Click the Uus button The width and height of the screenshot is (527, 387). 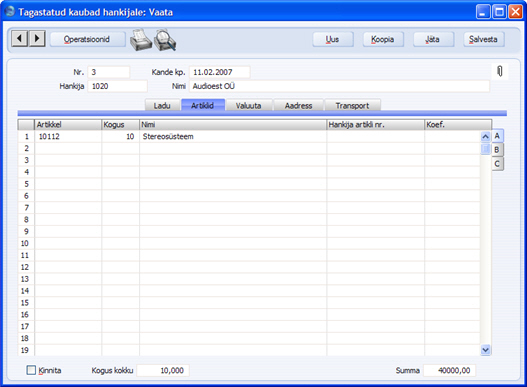pyautogui.click(x=333, y=39)
